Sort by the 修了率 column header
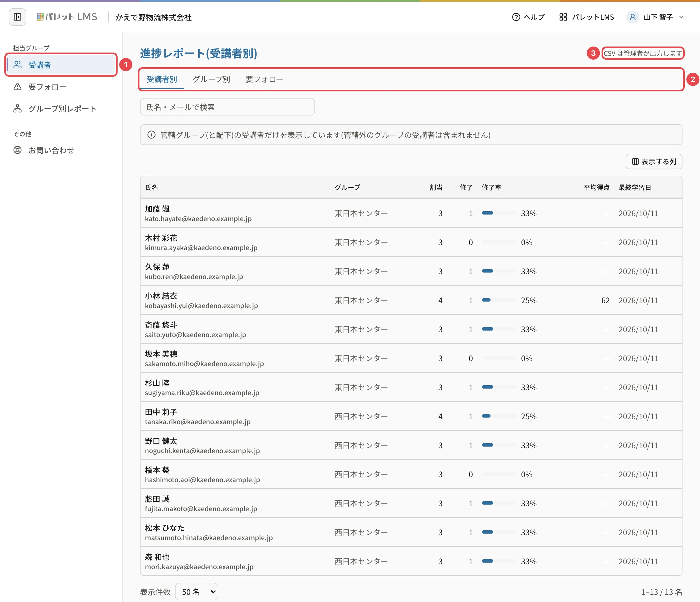 pos(491,187)
